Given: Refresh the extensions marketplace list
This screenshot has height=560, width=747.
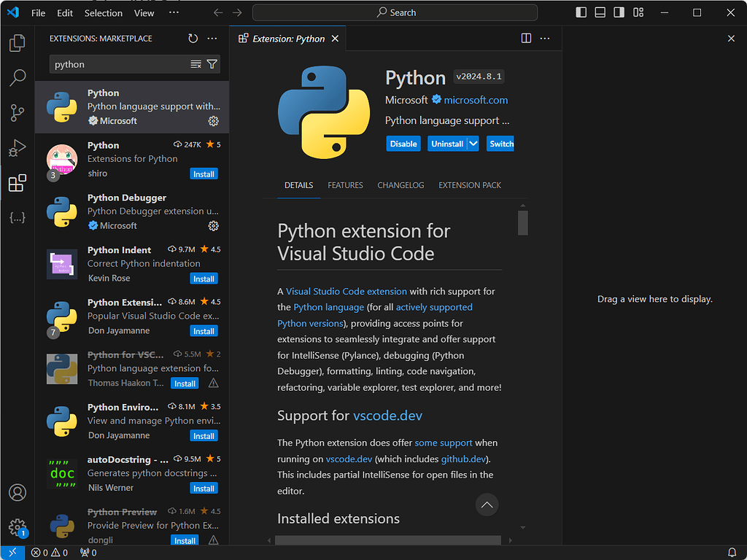Looking at the screenshot, I should (193, 38).
